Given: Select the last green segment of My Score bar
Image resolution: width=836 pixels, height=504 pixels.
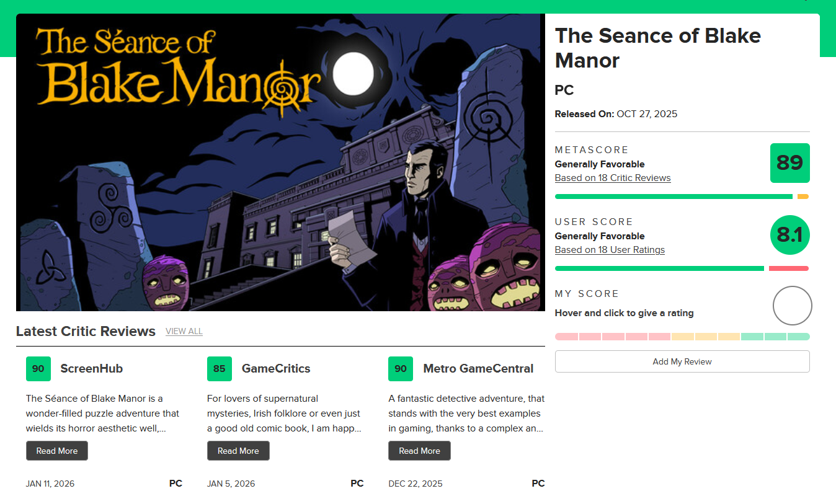Looking at the screenshot, I should point(799,337).
